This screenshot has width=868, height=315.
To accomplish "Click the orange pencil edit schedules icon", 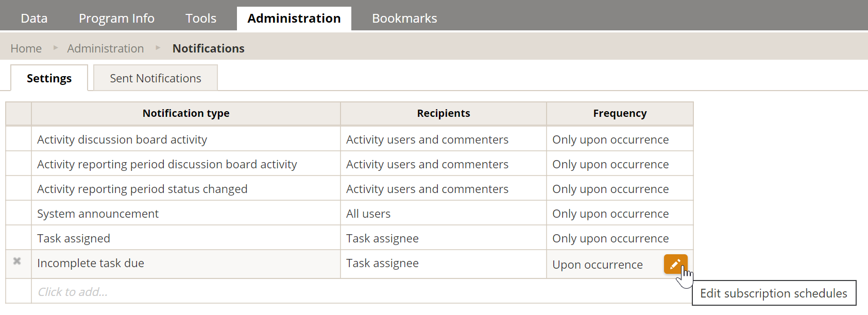I will (675, 264).
